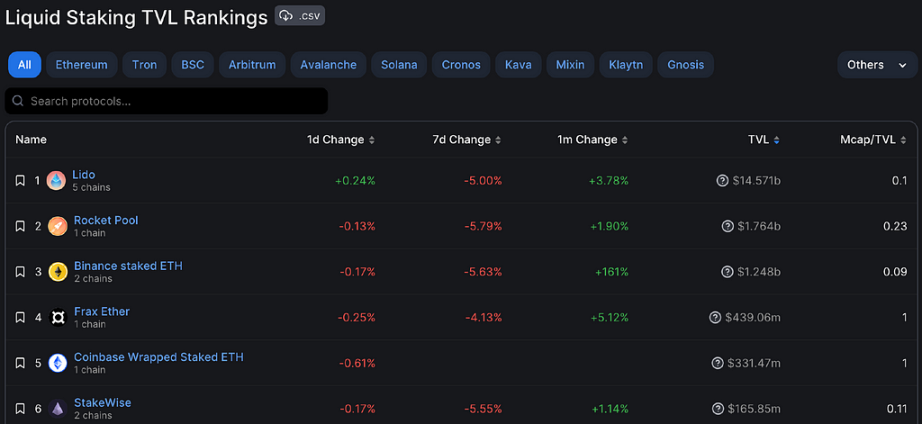Bookmark the StakeWise protocol

point(20,409)
